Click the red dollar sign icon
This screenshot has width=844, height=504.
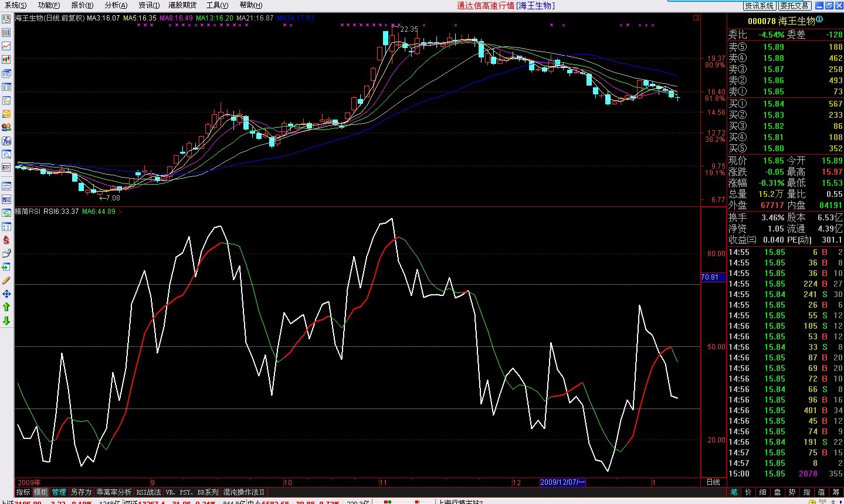tap(6, 240)
